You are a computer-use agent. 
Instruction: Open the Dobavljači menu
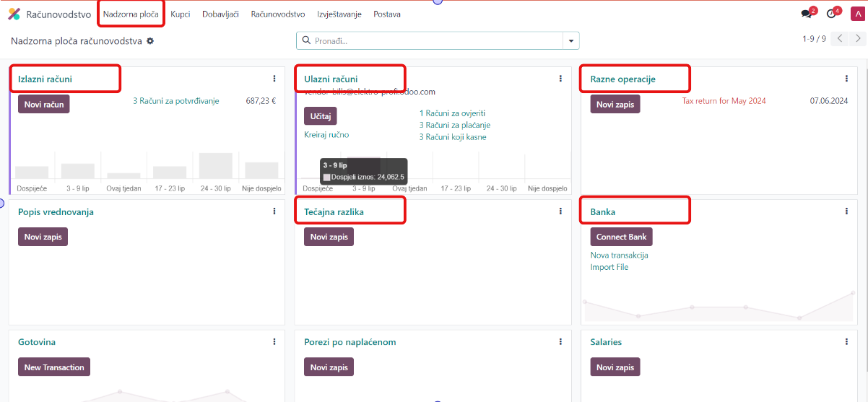coord(220,14)
